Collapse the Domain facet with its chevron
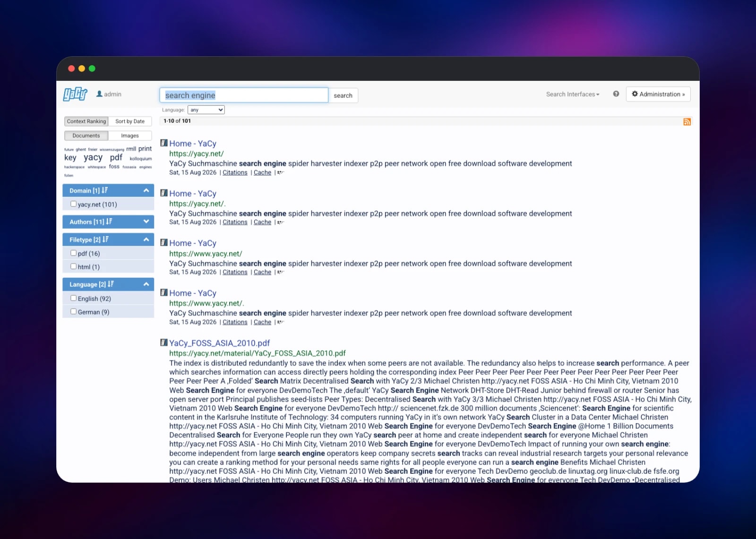This screenshot has width=756, height=539. (146, 190)
